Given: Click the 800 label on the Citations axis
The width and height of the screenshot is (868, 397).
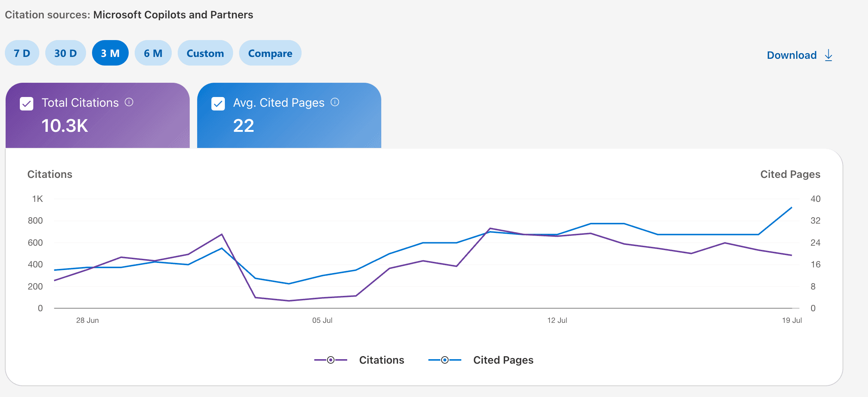Looking at the screenshot, I should pyautogui.click(x=35, y=221).
